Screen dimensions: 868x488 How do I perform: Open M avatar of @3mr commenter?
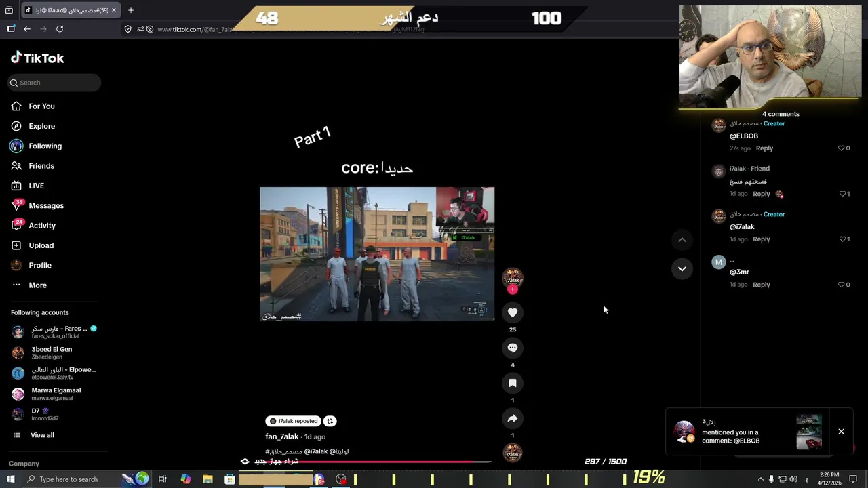pyautogui.click(x=718, y=262)
